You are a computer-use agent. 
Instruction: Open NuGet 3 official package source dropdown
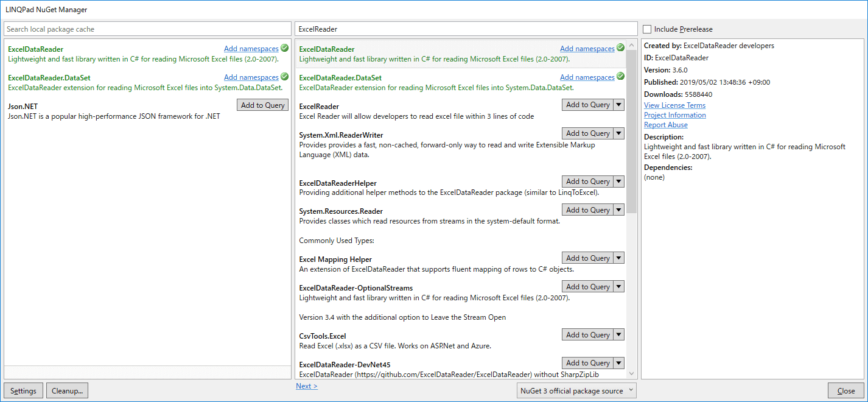(x=576, y=390)
